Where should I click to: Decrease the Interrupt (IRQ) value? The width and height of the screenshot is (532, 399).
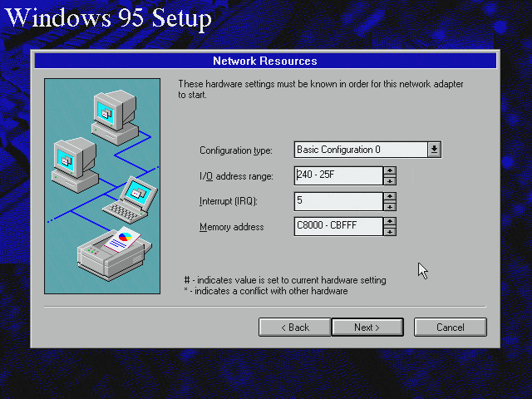pos(390,206)
